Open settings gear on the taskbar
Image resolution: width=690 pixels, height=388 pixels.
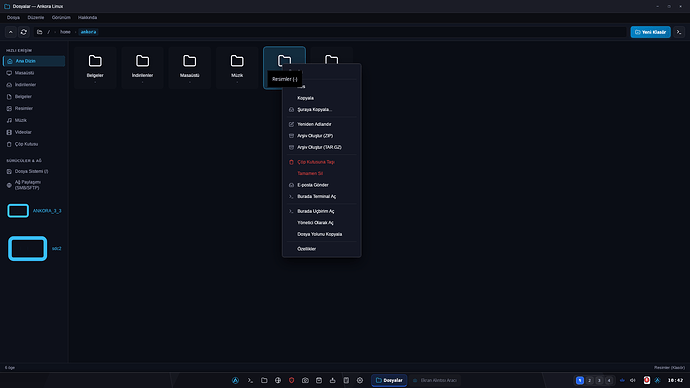pos(360,381)
